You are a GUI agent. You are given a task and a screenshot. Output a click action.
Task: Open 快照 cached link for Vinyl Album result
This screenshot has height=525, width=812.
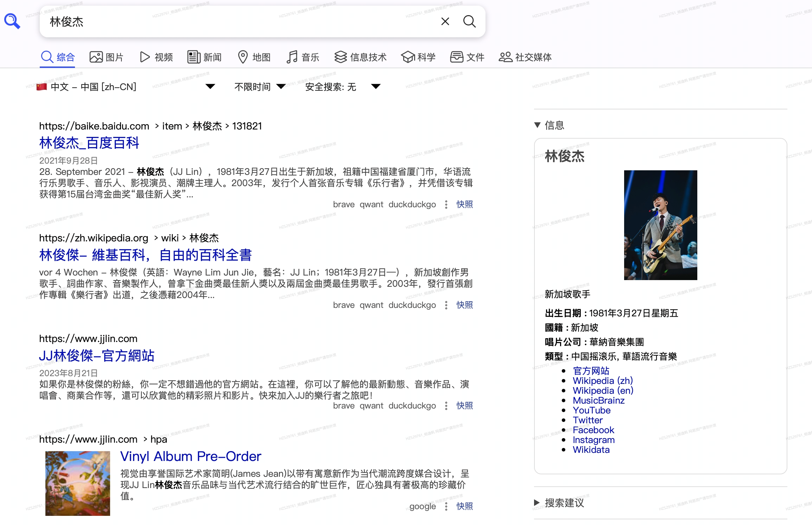coord(464,506)
